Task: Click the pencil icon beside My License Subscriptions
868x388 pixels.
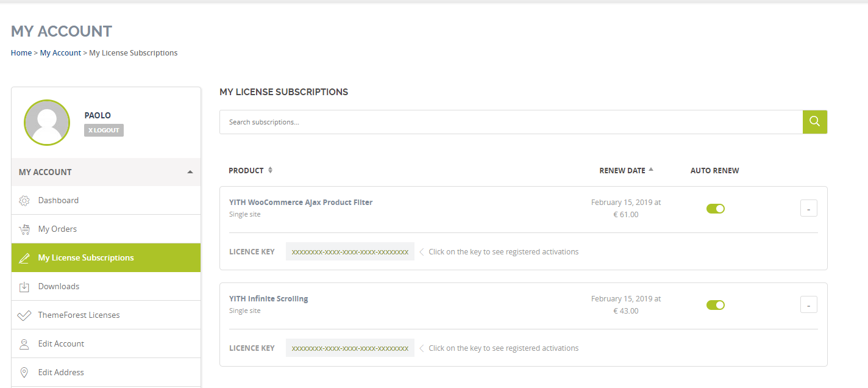Action: pyautogui.click(x=24, y=258)
